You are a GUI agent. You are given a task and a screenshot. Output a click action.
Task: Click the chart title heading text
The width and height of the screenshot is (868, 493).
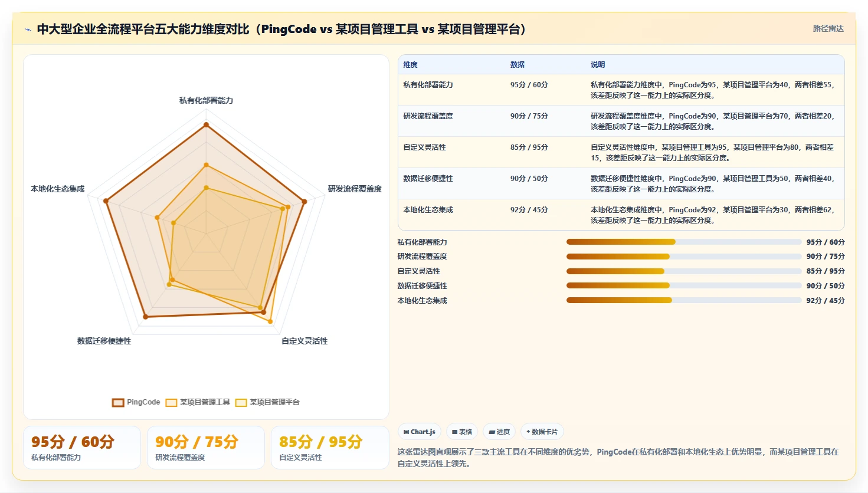coord(281,29)
